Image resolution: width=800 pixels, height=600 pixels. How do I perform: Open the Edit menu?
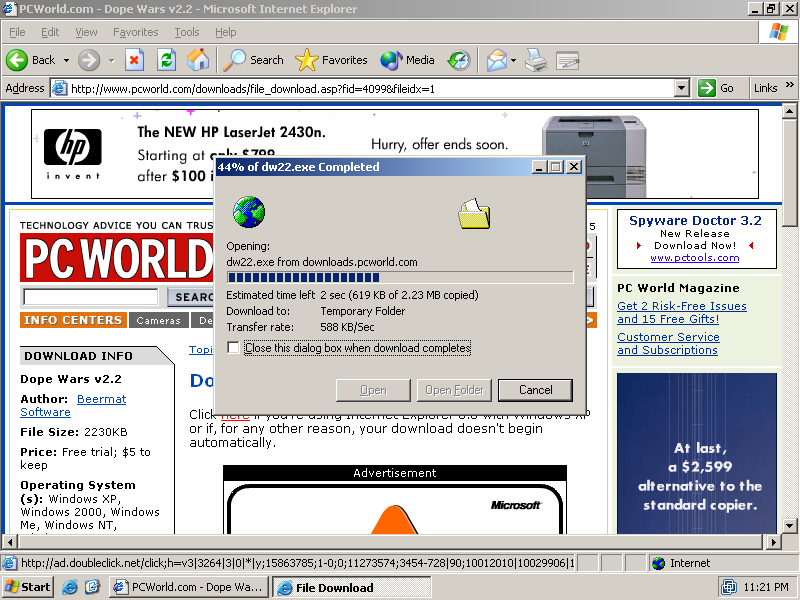(50, 32)
